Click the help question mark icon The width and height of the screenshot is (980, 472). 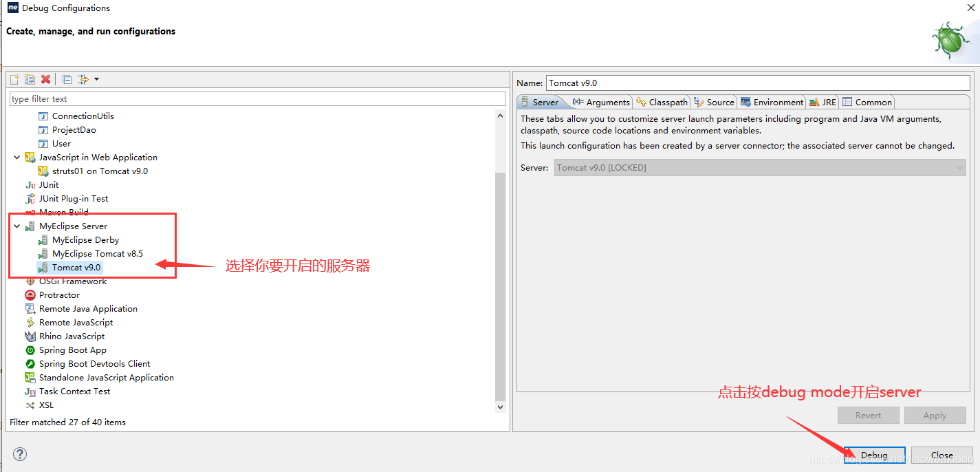[19, 454]
